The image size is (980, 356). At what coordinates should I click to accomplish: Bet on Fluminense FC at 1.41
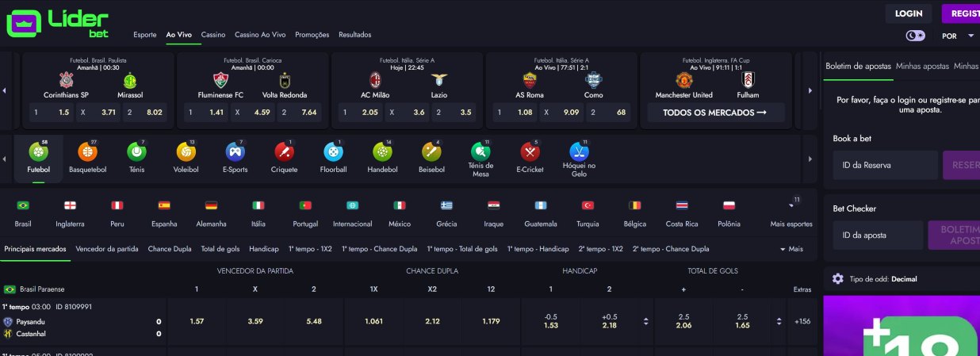206,113
